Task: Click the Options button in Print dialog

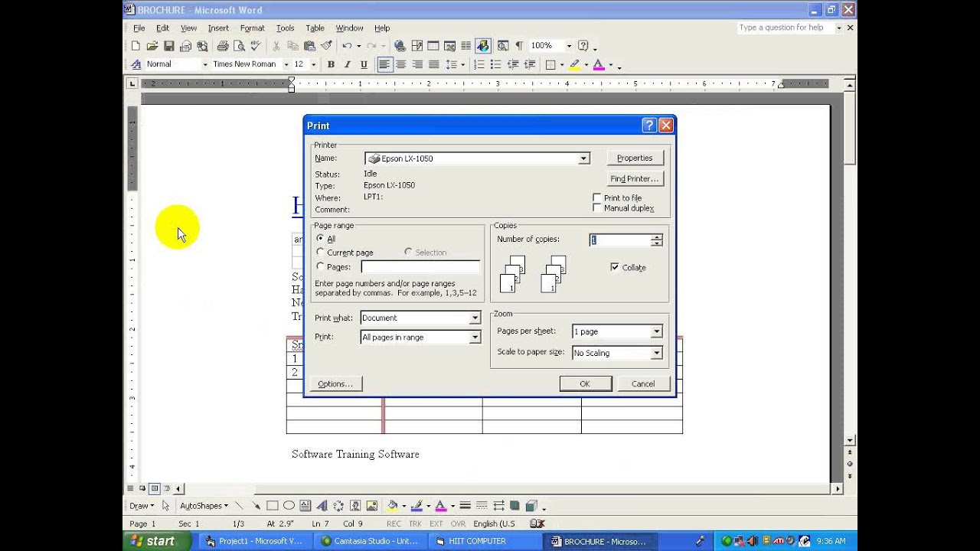Action: click(x=335, y=383)
